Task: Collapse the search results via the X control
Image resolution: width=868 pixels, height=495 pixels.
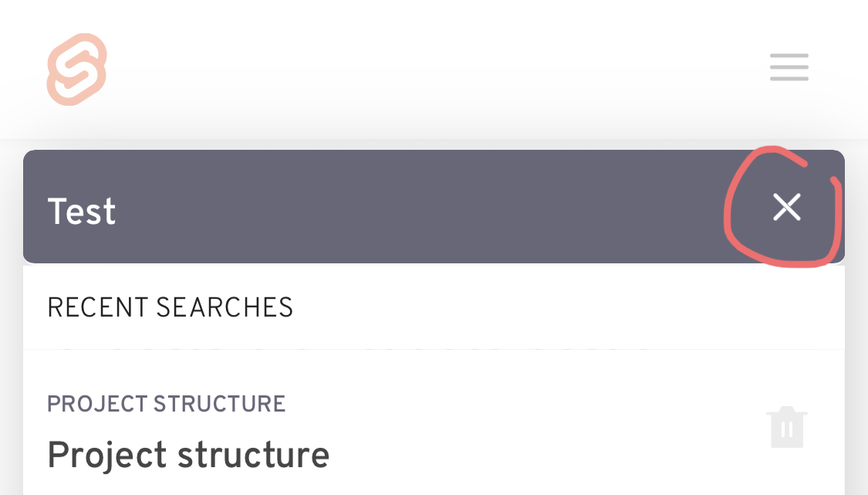Action: 786,206
